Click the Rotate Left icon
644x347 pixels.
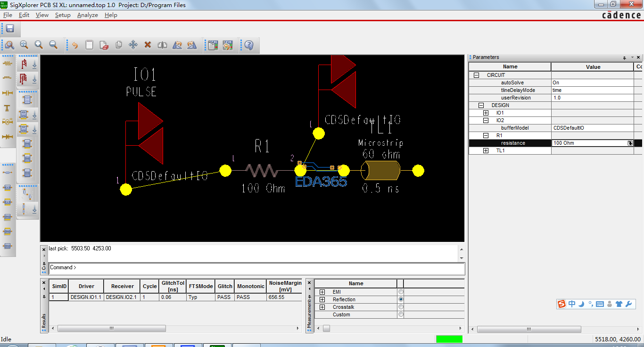pos(177,45)
